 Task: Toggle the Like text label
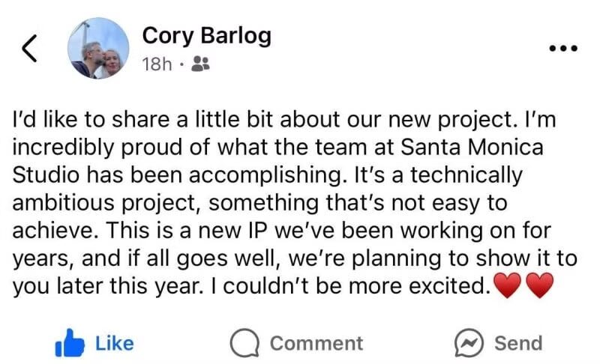pyautogui.click(x=115, y=343)
